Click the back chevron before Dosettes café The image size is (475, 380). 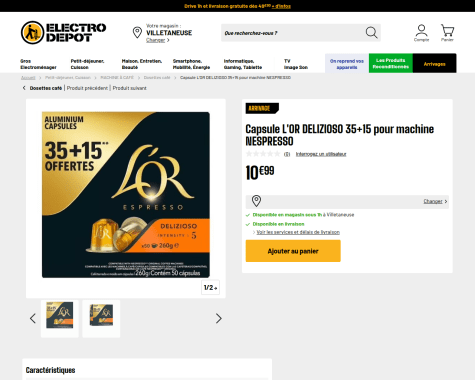24,88
